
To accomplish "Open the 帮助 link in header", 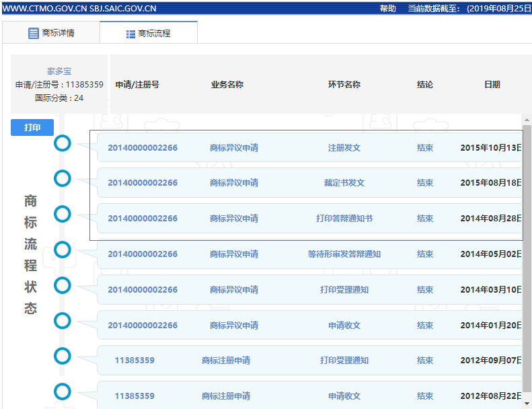I will tap(388, 8).
